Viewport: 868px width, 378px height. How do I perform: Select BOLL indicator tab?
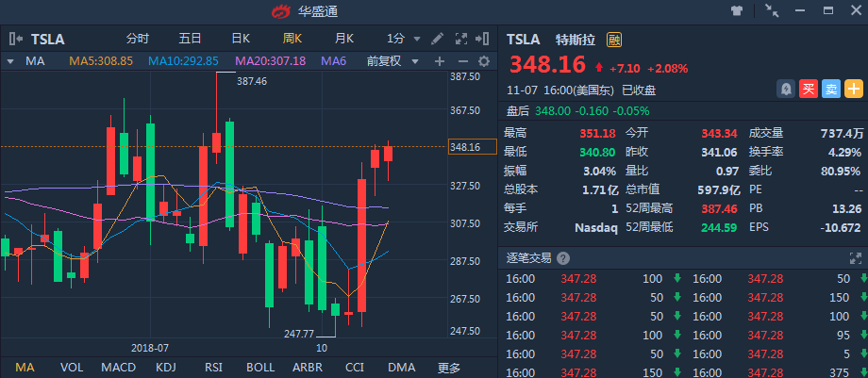pos(260,367)
